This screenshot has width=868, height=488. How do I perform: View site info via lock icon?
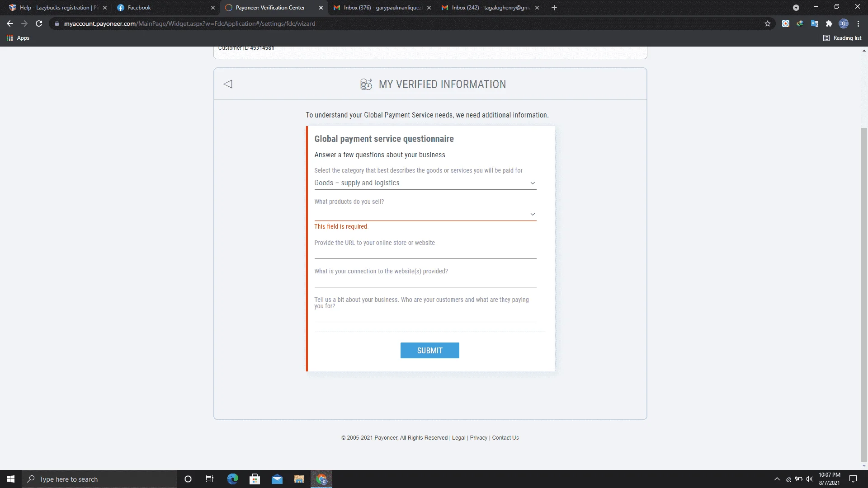(57, 23)
